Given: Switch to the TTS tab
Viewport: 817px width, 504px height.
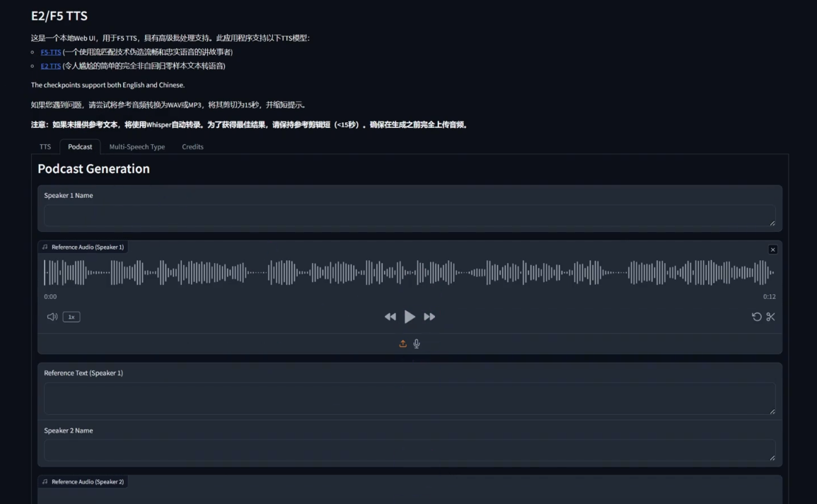Looking at the screenshot, I should click(x=45, y=146).
